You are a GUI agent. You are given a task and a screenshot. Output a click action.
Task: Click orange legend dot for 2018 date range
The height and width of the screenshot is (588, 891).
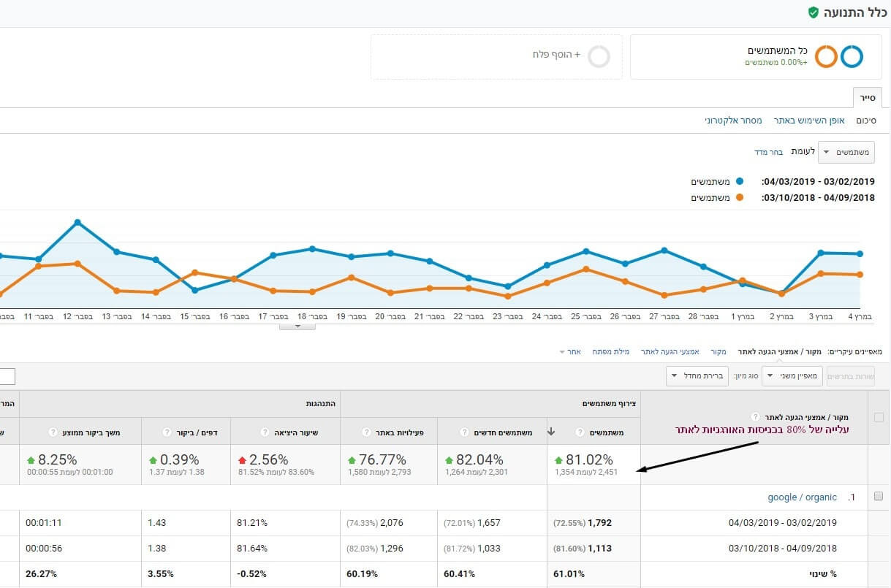pyautogui.click(x=740, y=197)
